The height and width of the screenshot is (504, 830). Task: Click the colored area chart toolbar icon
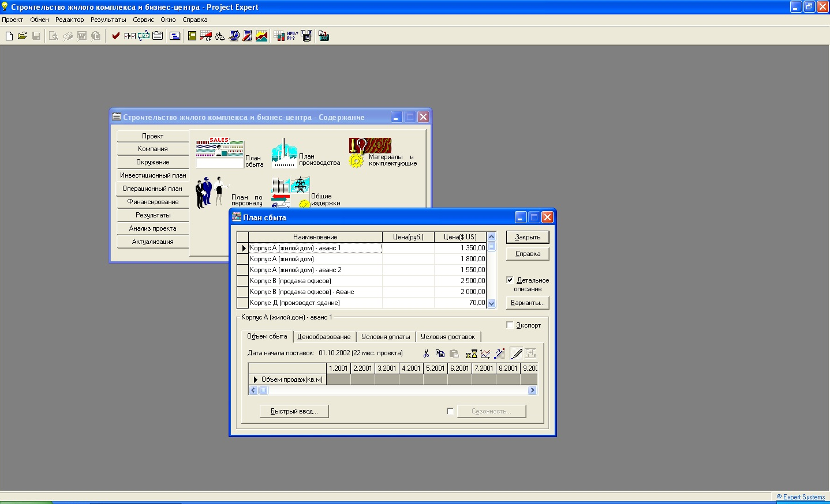pyautogui.click(x=261, y=36)
